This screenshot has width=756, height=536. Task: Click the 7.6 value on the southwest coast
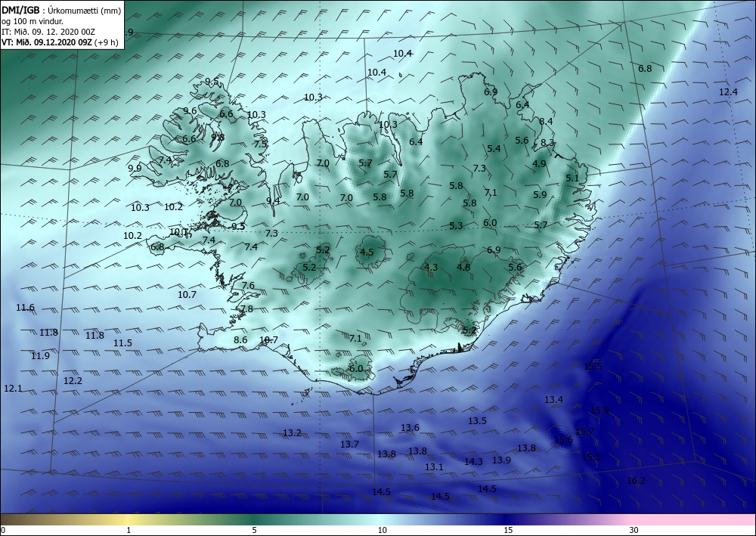[248, 285]
